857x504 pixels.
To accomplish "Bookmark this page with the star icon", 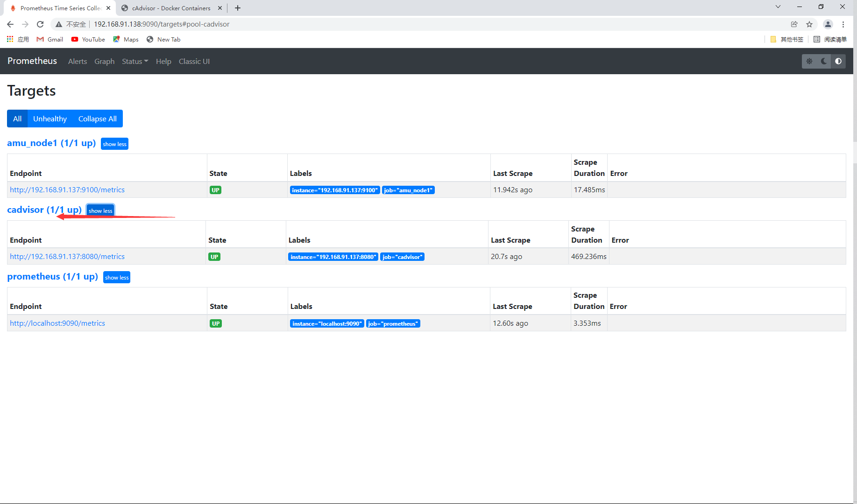I will point(809,24).
